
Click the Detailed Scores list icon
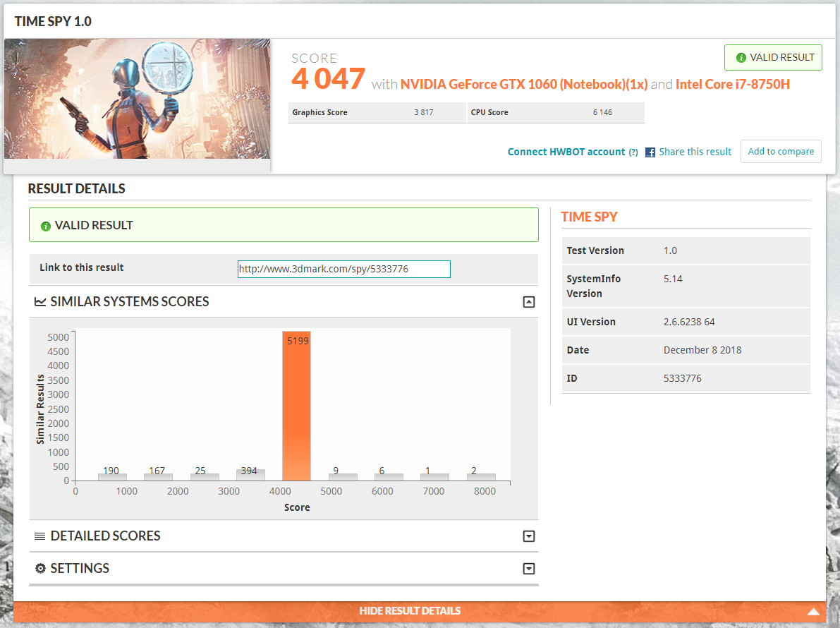click(x=39, y=536)
